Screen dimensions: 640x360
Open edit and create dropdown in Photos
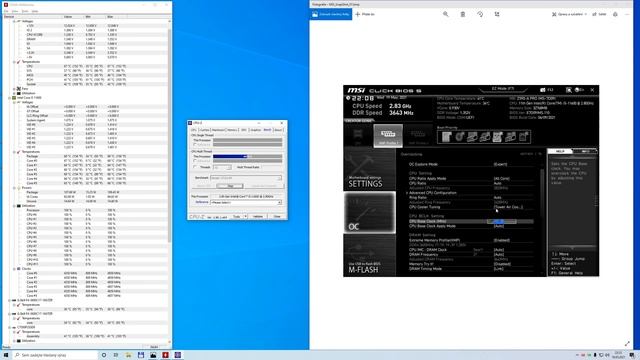point(569,14)
